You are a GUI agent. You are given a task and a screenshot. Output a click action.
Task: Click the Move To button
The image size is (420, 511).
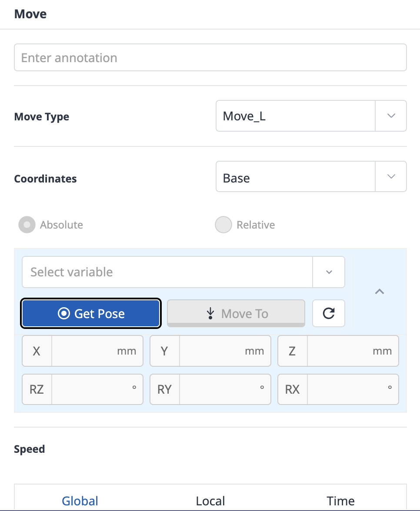236,313
